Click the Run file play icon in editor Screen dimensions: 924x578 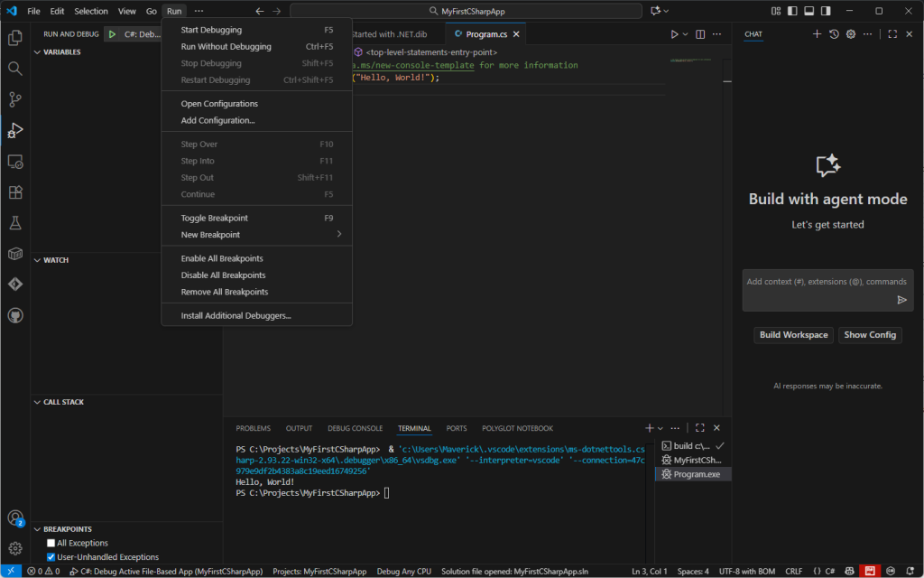[674, 34]
